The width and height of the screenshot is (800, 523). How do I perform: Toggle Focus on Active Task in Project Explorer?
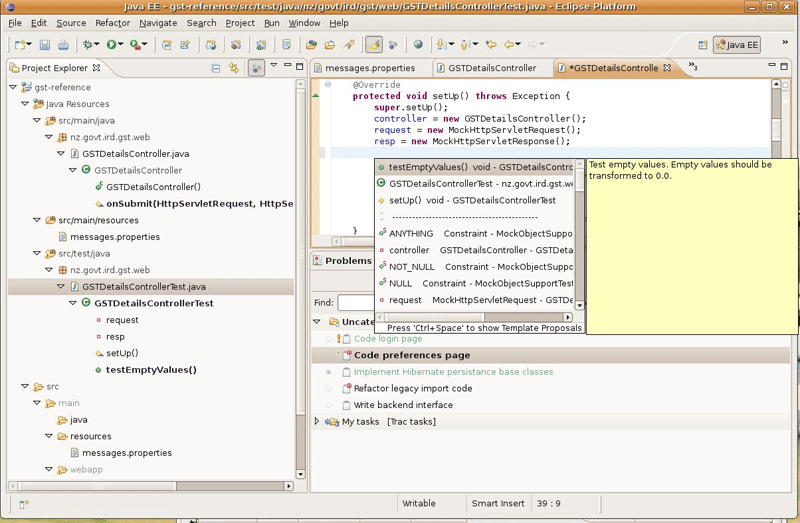coord(256,68)
